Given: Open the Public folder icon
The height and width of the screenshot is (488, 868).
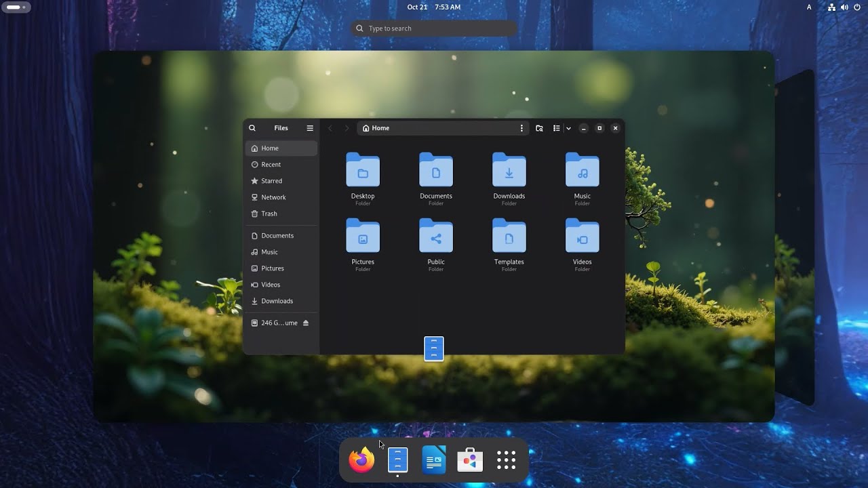Looking at the screenshot, I should (436, 235).
